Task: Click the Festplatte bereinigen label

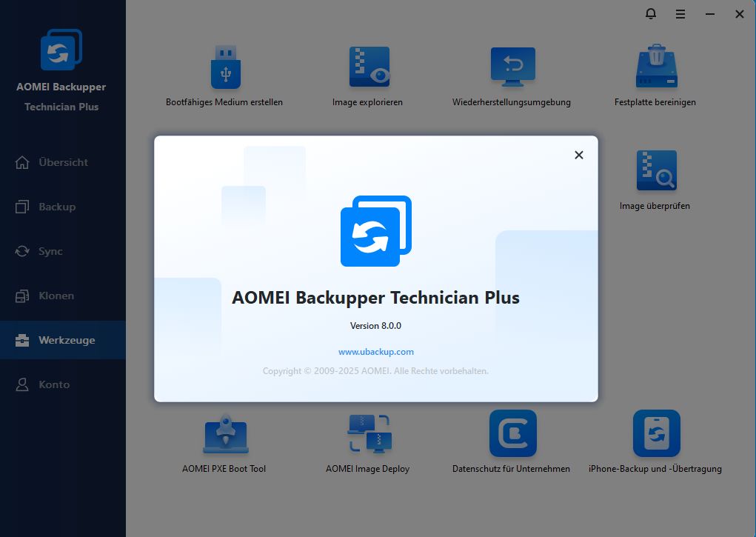Action: [x=655, y=101]
